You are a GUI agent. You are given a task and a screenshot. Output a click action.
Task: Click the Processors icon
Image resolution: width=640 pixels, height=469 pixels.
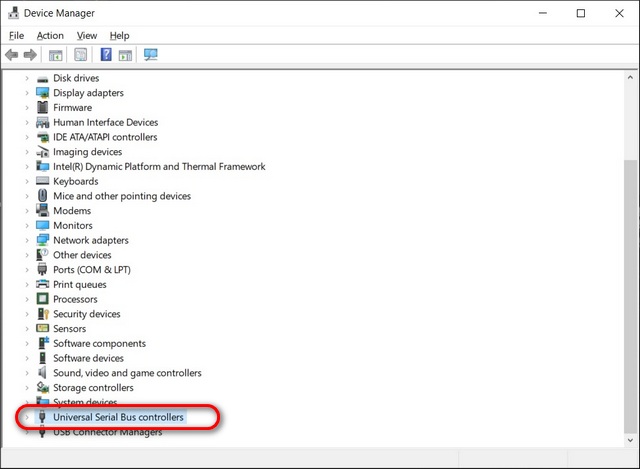coord(42,299)
